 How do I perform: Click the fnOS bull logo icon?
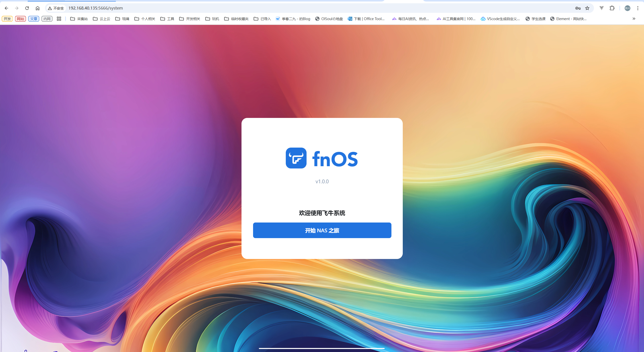tap(296, 158)
